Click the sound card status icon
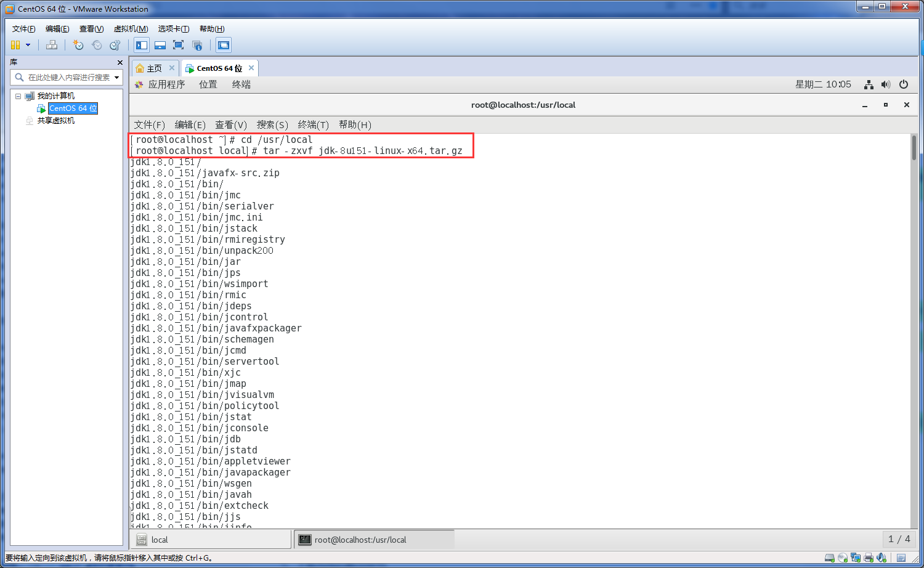The image size is (924, 568). 881,558
